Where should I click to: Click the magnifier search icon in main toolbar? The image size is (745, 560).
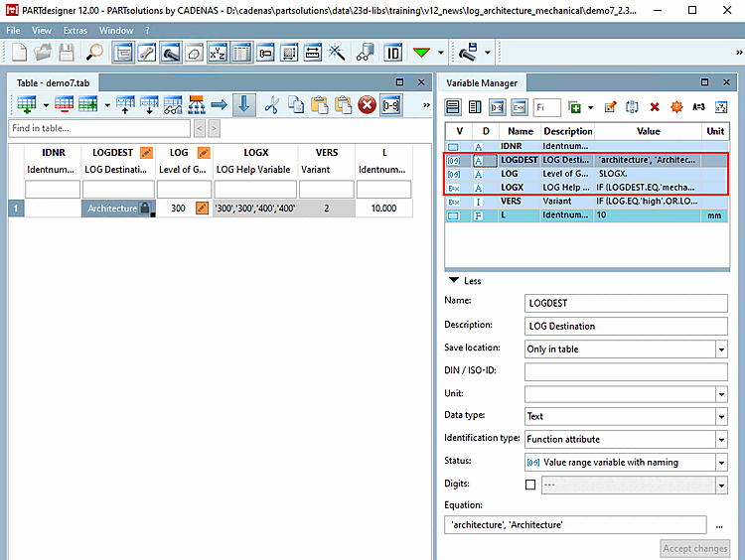tap(95, 51)
